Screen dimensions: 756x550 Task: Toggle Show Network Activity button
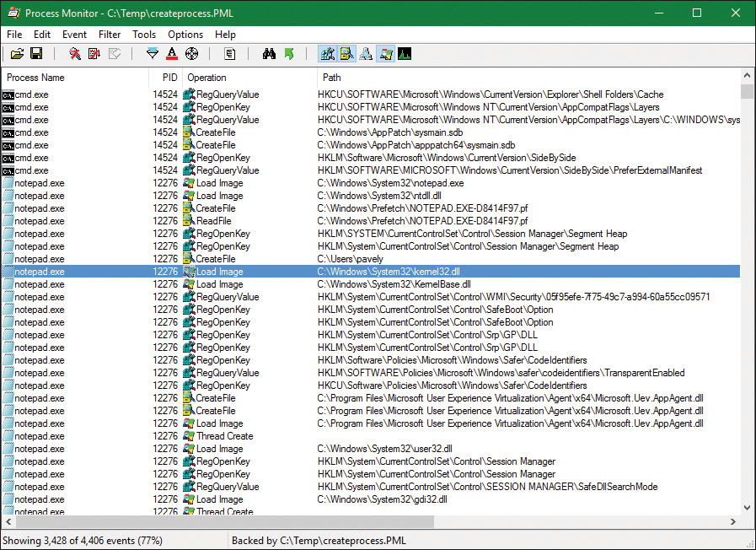(x=366, y=54)
